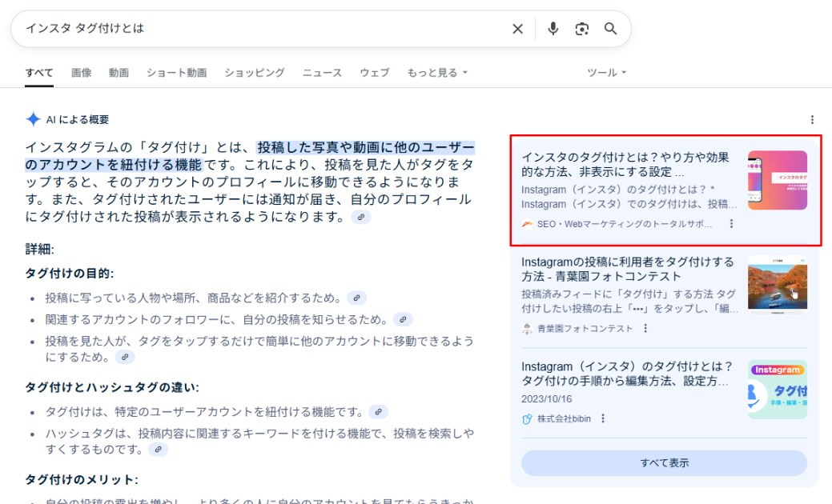
Task: Click link icon after 商品などを紹介するため
Action: pos(356,298)
